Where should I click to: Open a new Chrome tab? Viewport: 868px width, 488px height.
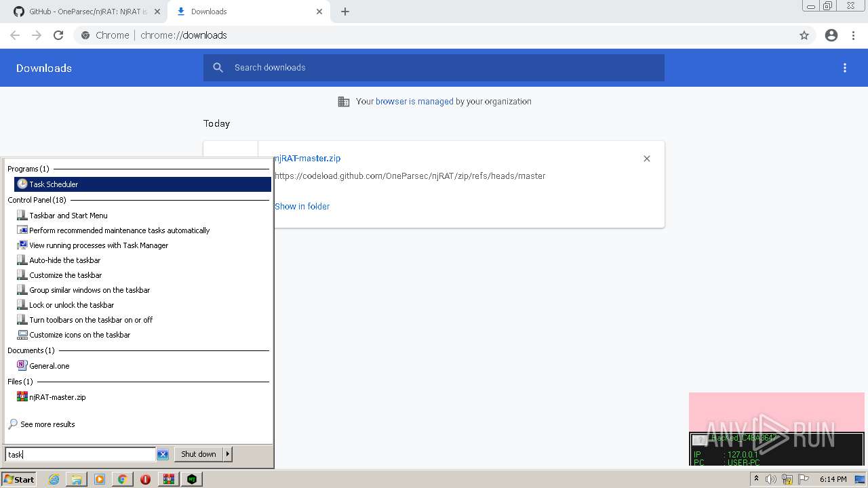click(x=345, y=12)
